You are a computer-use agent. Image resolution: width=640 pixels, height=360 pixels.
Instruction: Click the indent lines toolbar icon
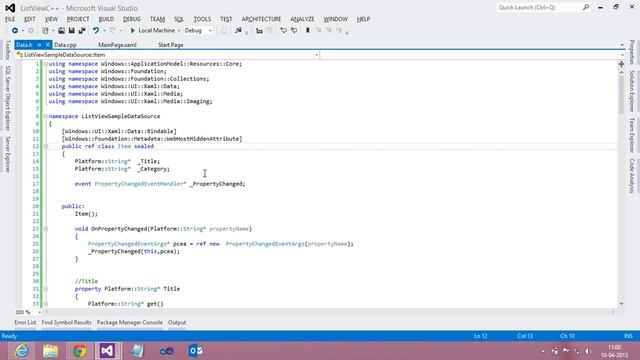coord(259,31)
